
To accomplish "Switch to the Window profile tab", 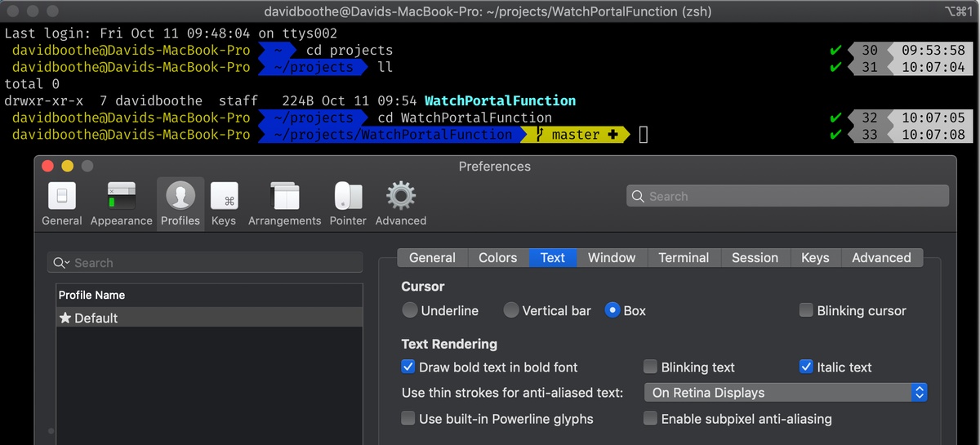I will [612, 257].
